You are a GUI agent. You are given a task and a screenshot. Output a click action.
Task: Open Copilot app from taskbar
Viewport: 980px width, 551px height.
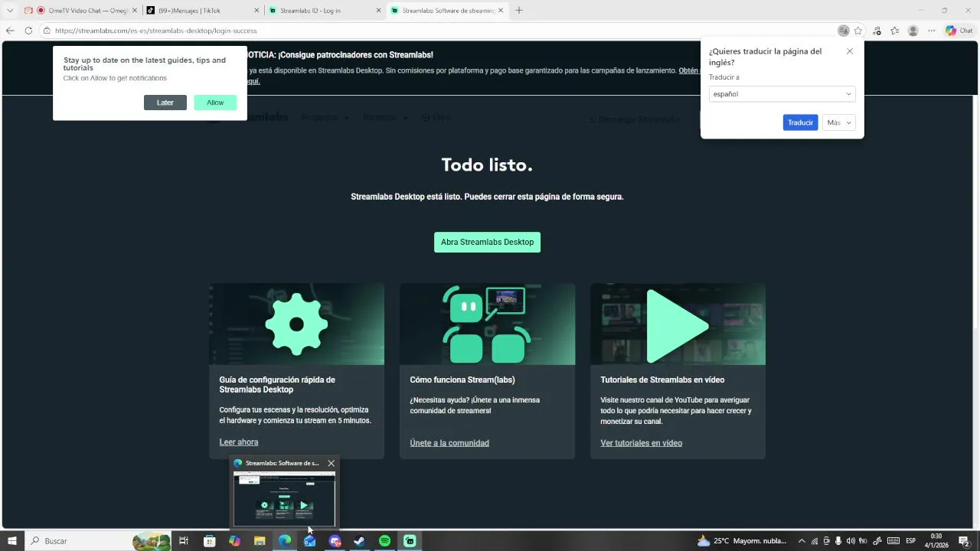[x=234, y=541]
